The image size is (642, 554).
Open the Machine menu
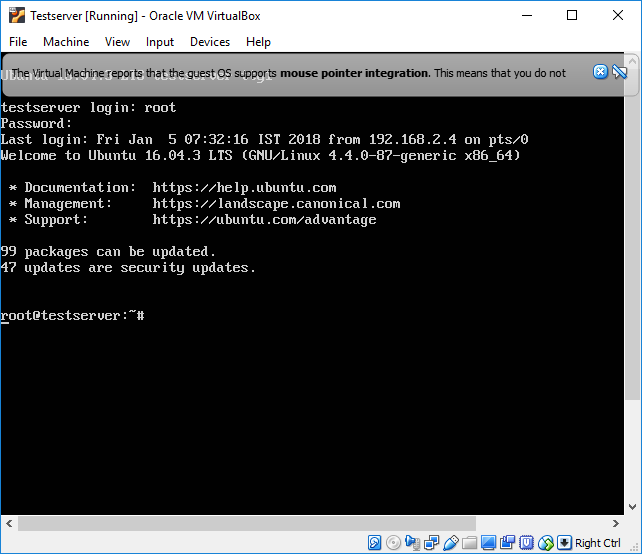click(x=66, y=42)
